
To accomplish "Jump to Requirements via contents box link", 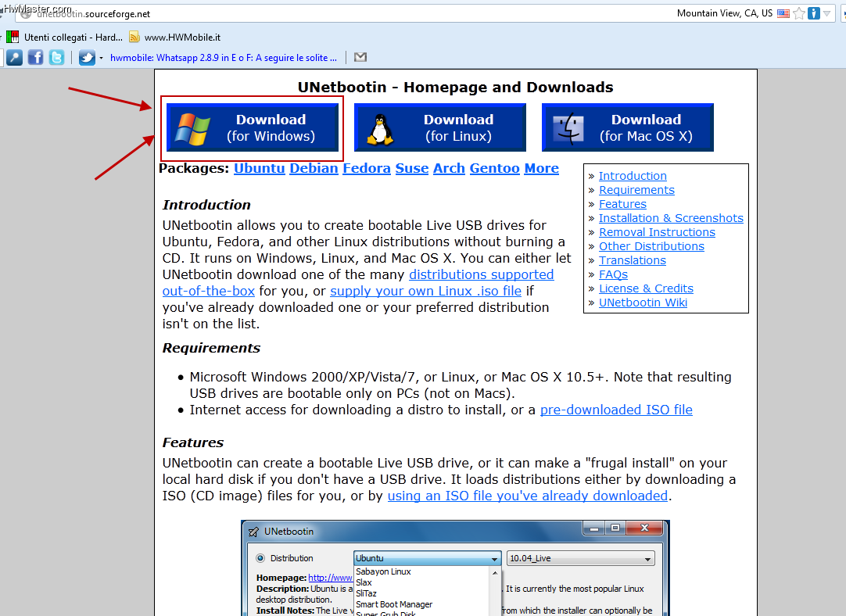I will click(x=636, y=190).
